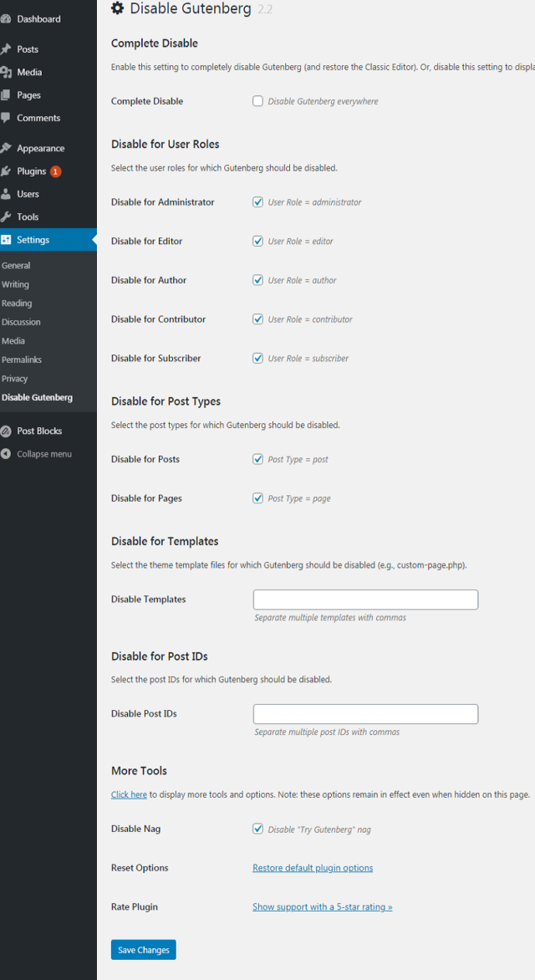
Task: Click the "Post Type = post" label text
Action: pos(298,459)
